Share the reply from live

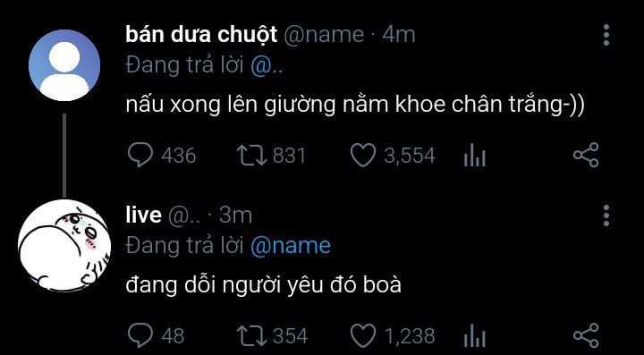coord(586,335)
